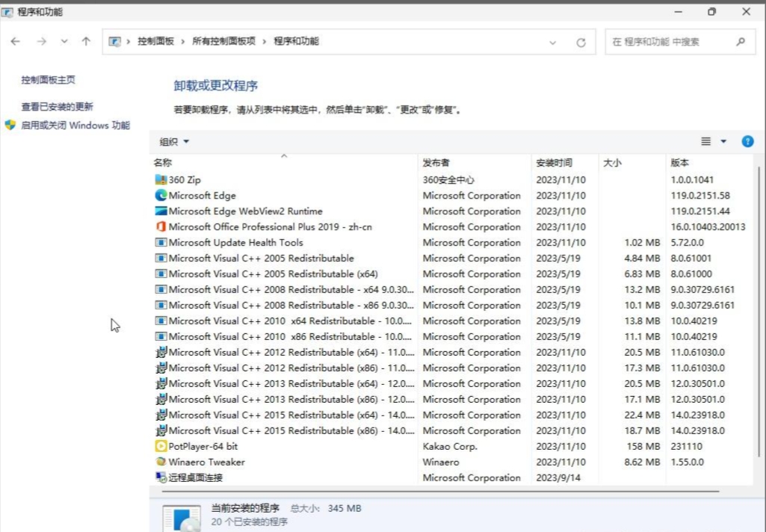Click the refresh button in the address bar

(x=581, y=41)
